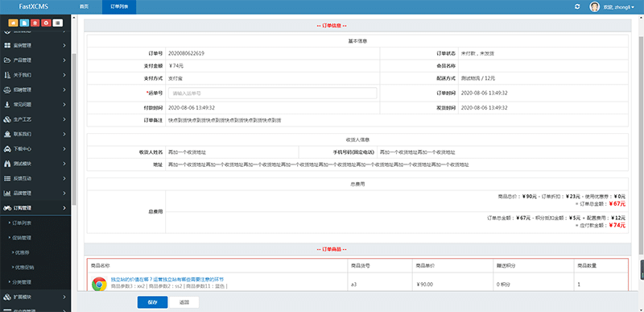Click the blue 保存 button
Screen dimensions: 644x312
[x=152, y=302]
